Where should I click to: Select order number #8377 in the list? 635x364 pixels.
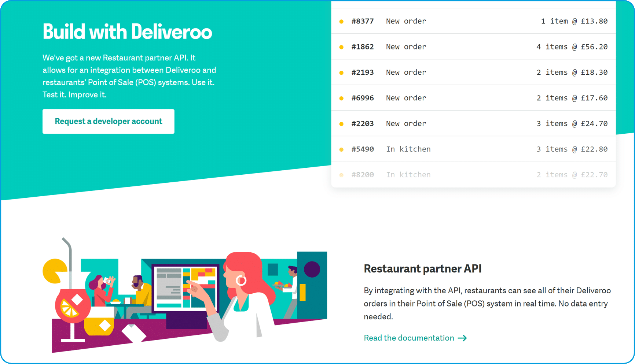pyautogui.click(x=362, y=21)
